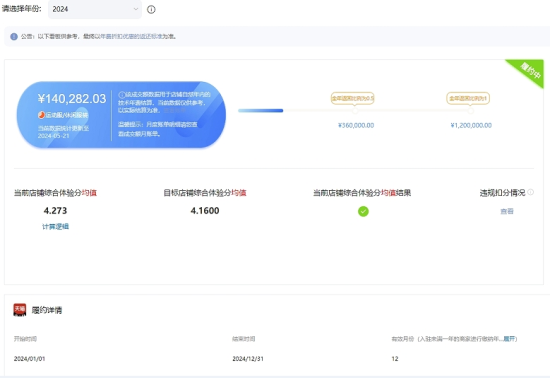Click the blue announcement icon in notice bar

coord(14,36)
